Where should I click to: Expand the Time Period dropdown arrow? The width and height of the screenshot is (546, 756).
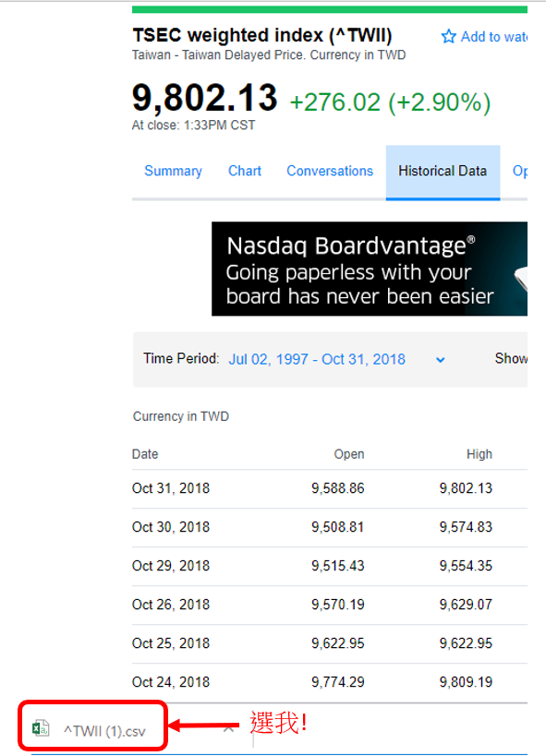441,360
